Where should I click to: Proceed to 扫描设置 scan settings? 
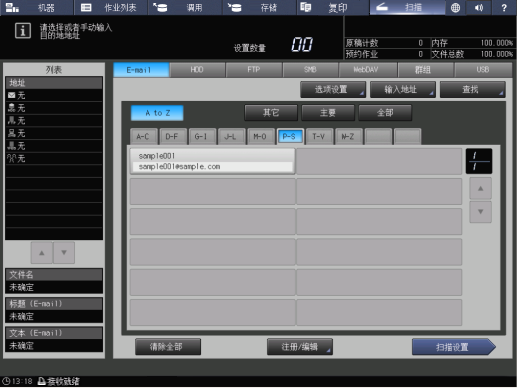click(454, 347)
